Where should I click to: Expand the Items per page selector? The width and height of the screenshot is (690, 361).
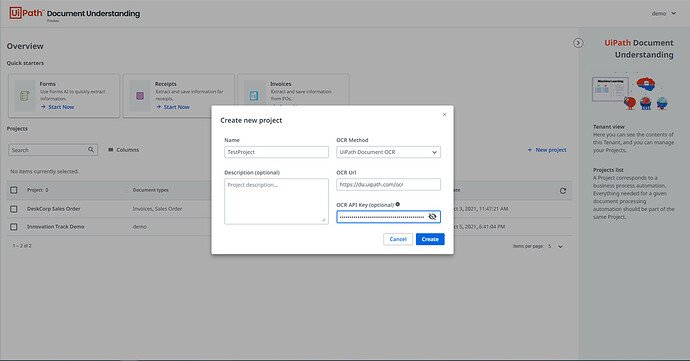click(556, 247)
